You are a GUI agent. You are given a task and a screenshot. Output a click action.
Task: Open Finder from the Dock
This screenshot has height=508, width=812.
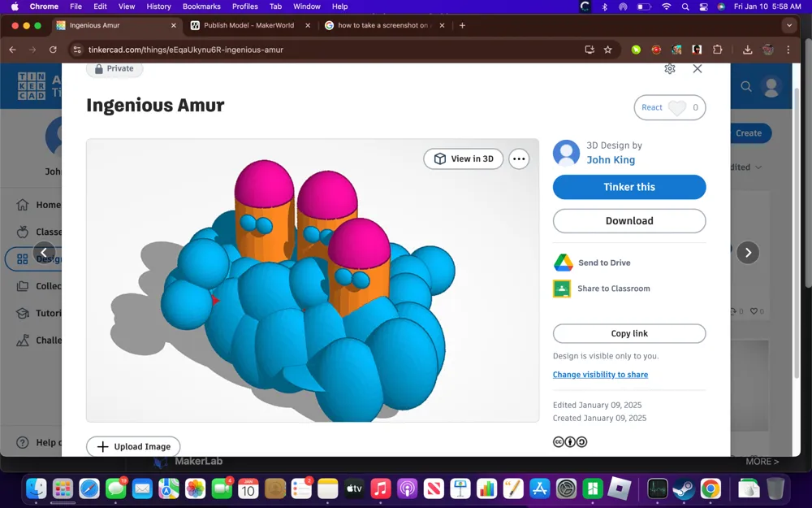37,488
